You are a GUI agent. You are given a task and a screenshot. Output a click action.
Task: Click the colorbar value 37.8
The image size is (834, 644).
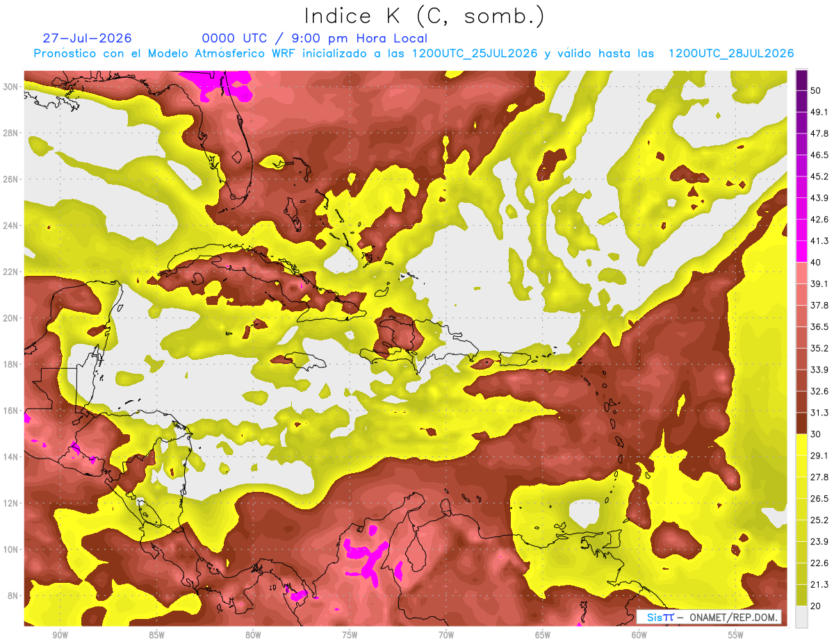click(x=819, y=305)
